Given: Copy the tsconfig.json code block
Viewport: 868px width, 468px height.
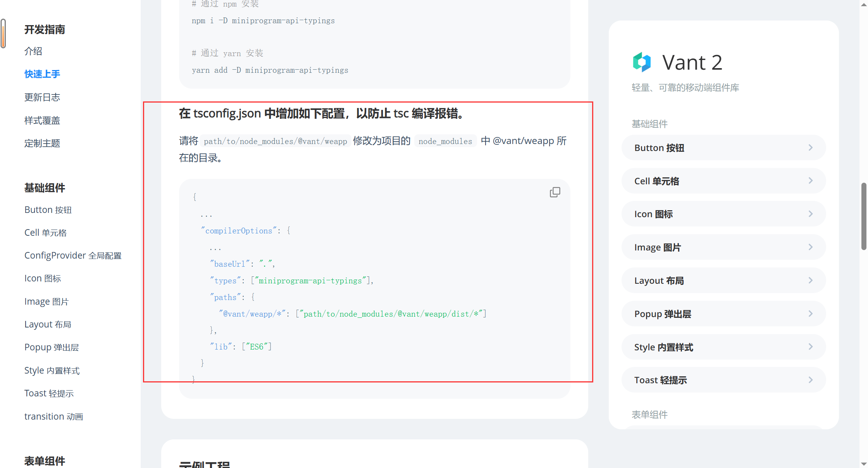Looking at the screenshot, I should pos(555,192).
